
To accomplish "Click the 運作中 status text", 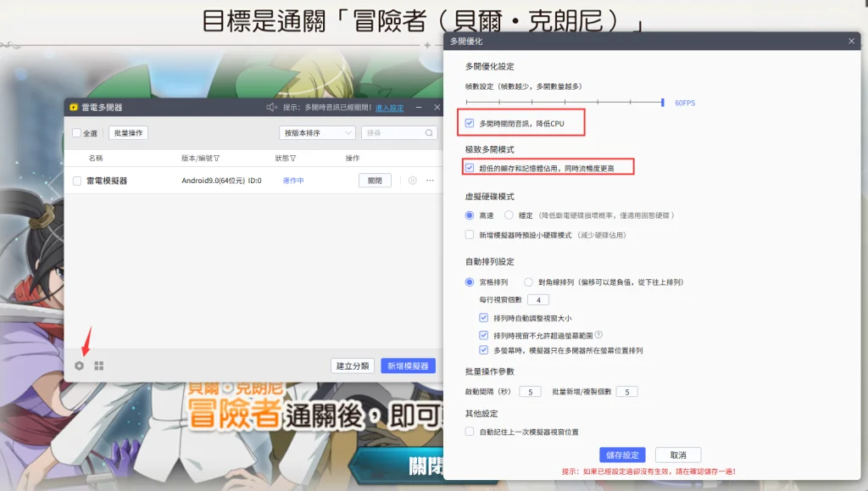I will pyautogui.click(x=292, y=181).
